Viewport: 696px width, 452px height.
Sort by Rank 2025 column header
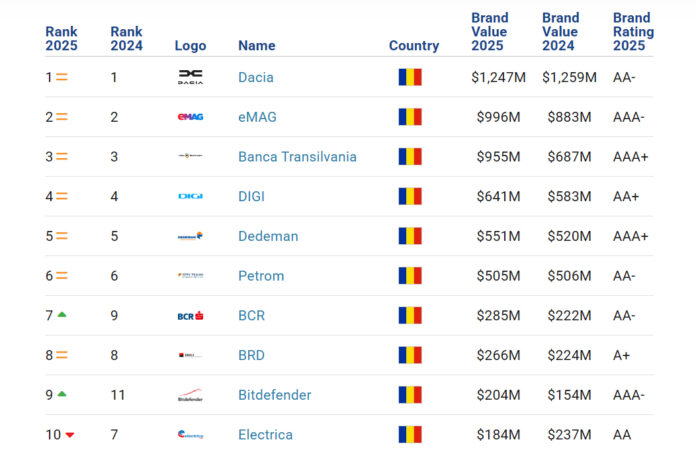click(x=61, y=38)
